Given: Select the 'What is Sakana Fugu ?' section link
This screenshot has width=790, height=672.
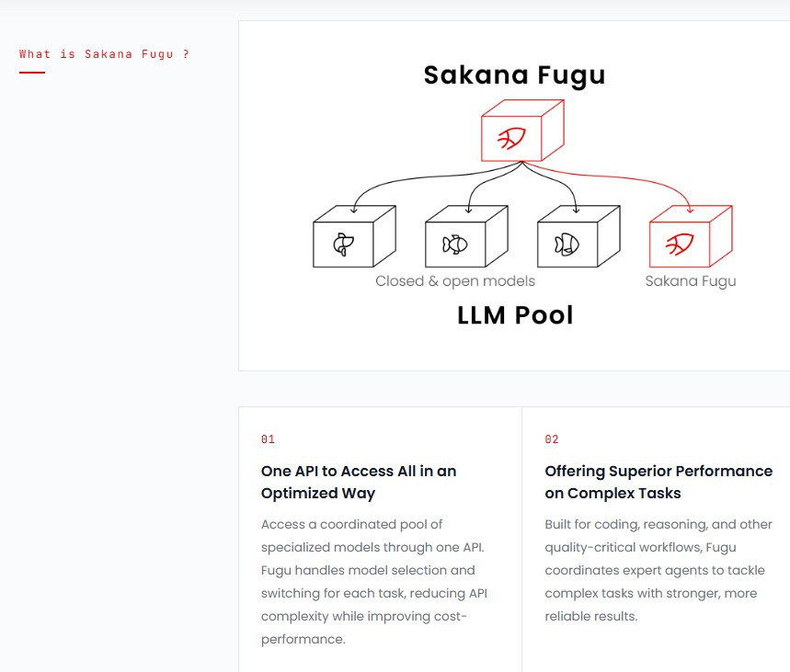Looking at the screenshot, I should (x=104, y=54).
